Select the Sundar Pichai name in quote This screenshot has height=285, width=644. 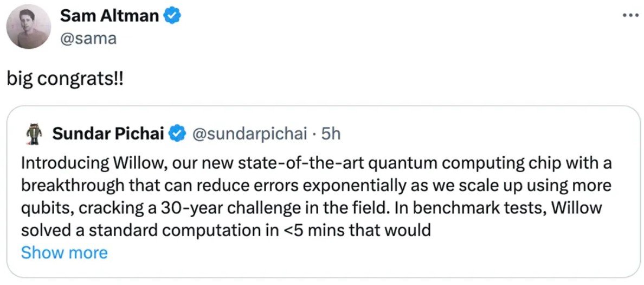(x=108, y=134)
